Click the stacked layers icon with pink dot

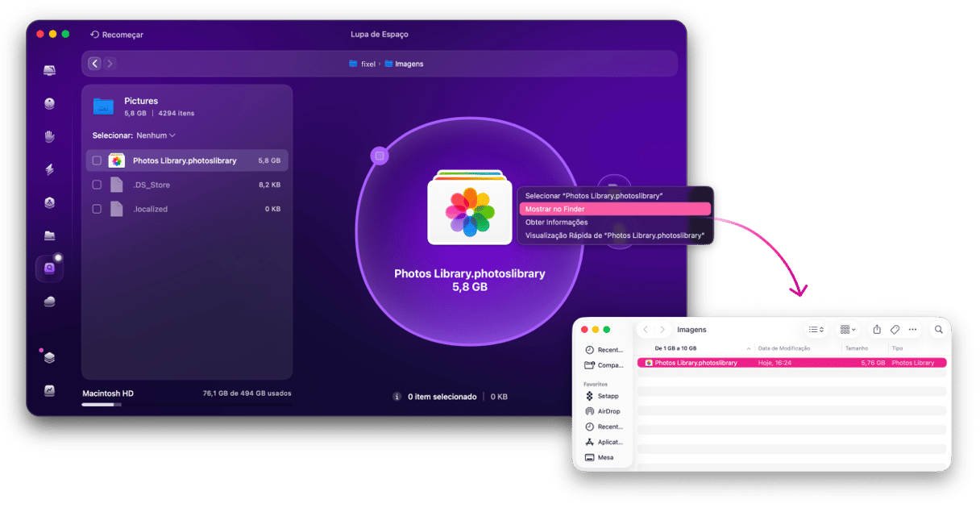[50, 357]
